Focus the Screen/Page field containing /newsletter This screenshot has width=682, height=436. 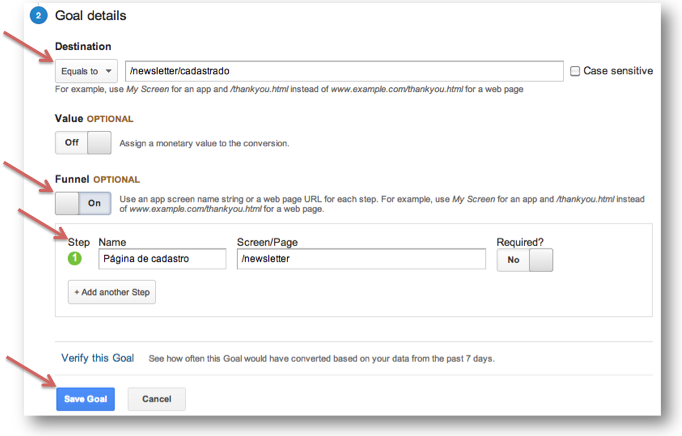click(361, 260)
